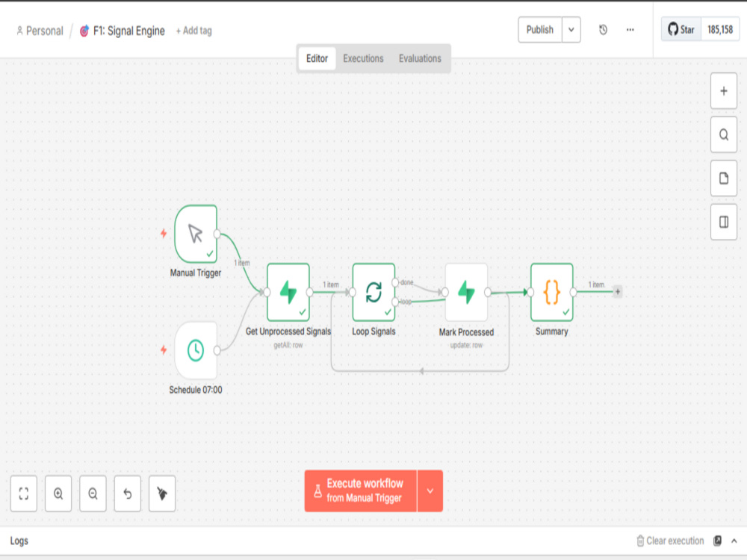Open workflow version history
Screen dimensions: 747x560
click(x=603, y=30)
